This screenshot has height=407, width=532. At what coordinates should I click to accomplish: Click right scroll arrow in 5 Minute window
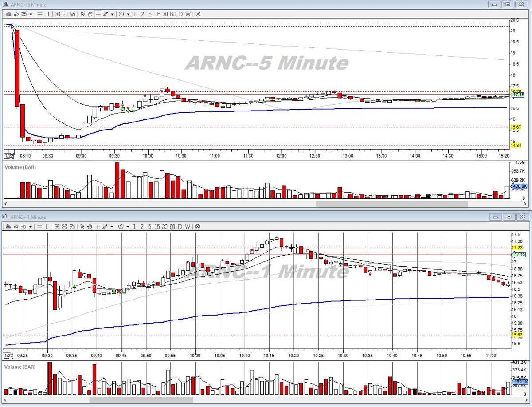click(x=525, y=204)
